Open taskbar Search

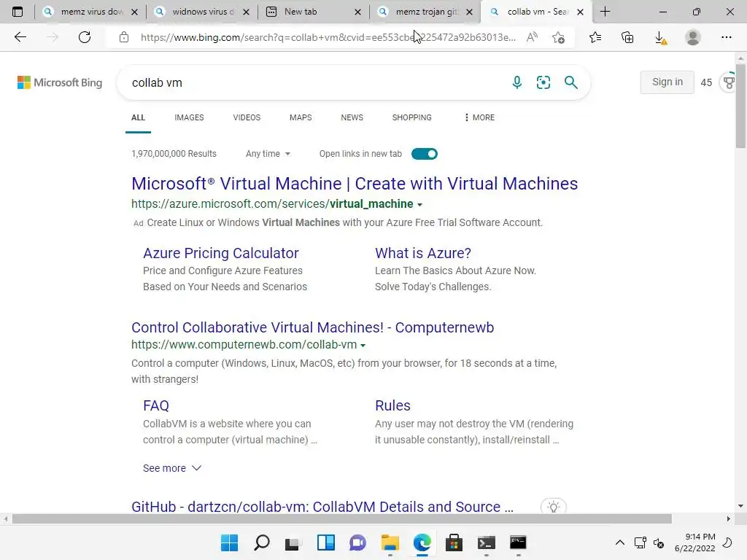point(262,542)
